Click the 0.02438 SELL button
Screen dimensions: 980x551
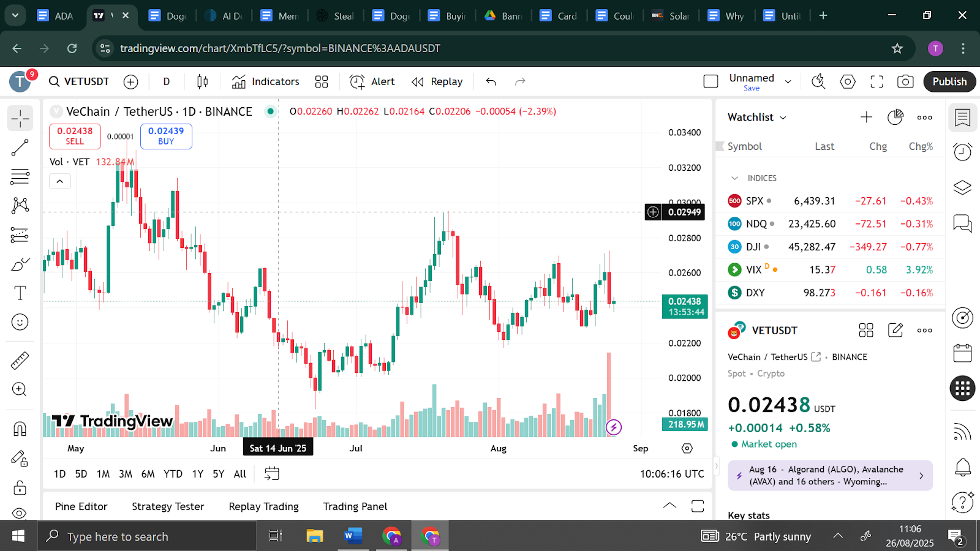coord(75,136)
